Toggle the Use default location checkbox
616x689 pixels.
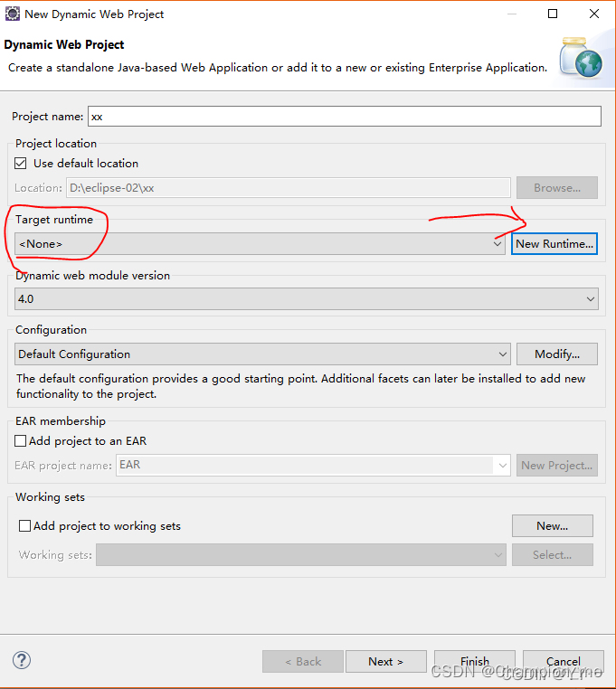tap(20, 164)
